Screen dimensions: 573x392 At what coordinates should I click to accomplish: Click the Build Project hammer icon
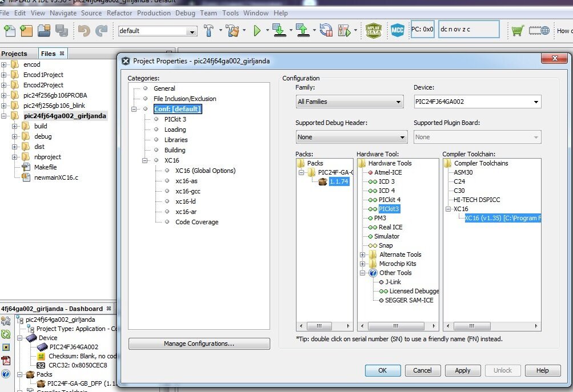tap(209, 31)
